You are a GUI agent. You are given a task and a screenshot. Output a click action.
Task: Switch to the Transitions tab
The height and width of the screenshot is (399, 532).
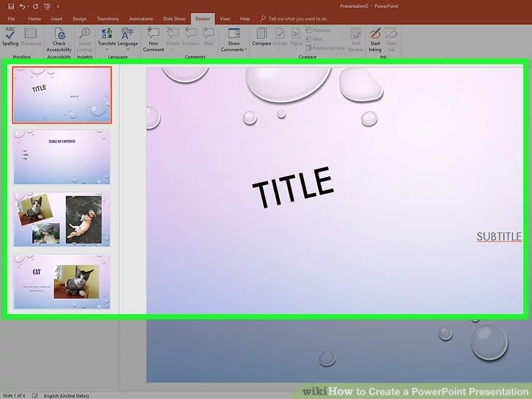(108, 18)
